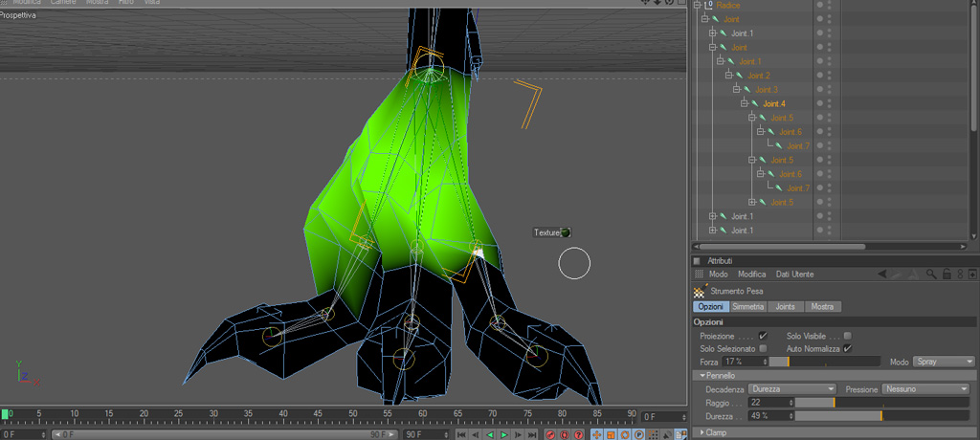980x440 pixels.
Task: Select Joint.3 in the object tree
Action: coord(767,89)
